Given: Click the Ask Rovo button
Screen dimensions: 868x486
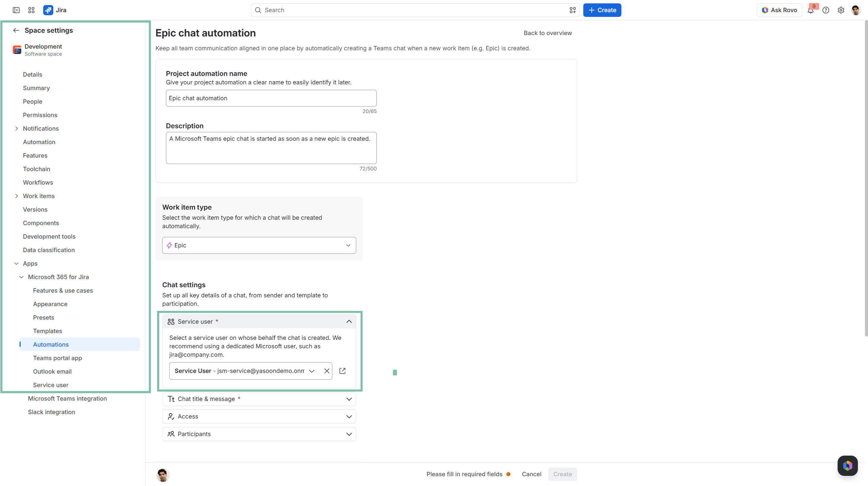Looking at the screenshot, I should pyautogui.click(x=779, y=10).
